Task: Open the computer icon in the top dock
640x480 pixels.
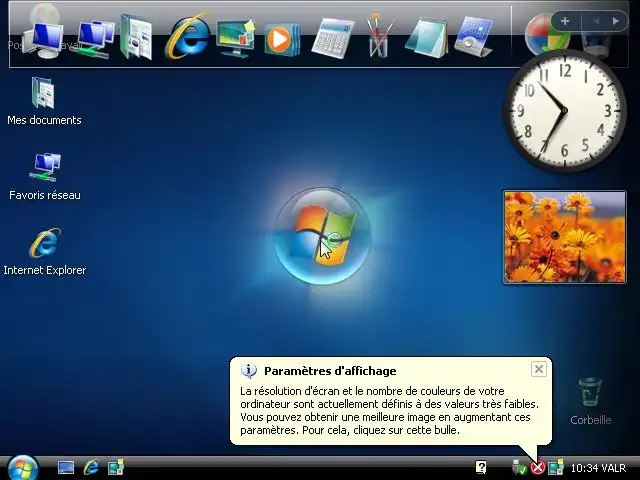Action: (x=44, y=40)
